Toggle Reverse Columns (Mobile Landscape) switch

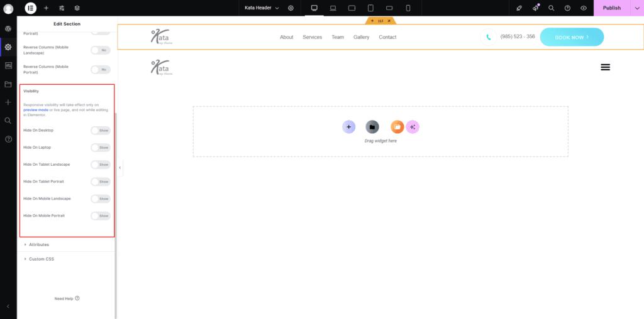pos(101,50)
